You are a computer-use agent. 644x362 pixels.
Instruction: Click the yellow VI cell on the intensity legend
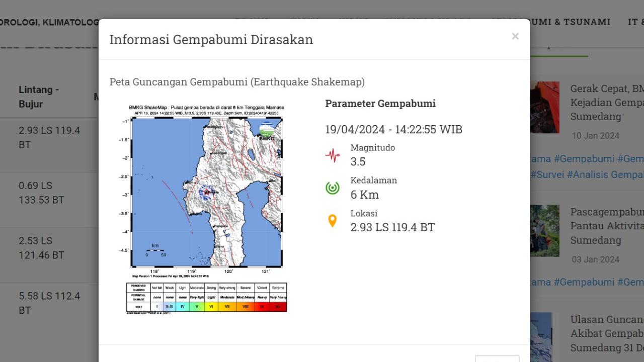[210, 305]
